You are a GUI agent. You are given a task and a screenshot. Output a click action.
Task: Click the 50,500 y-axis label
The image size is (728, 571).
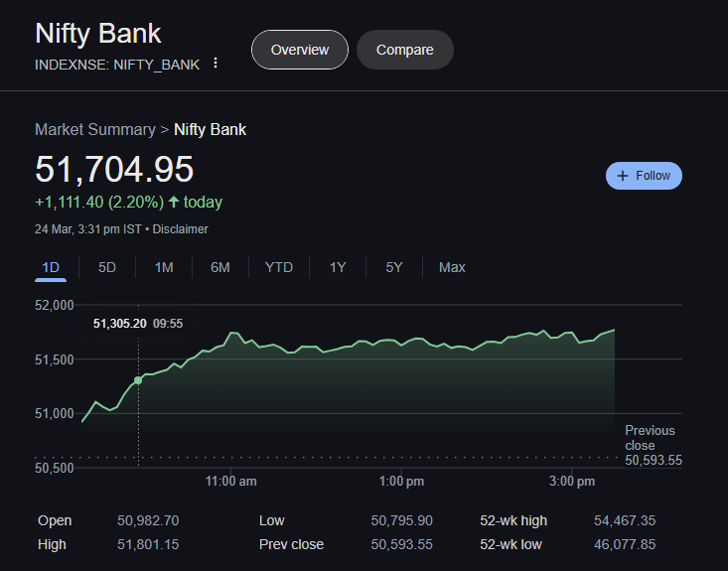pyautogui.click(x=55, y=468)
